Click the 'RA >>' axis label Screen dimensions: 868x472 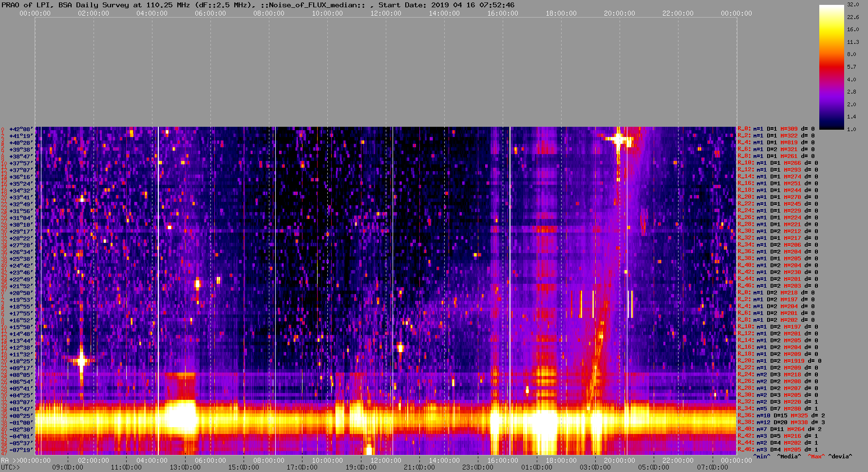tap(9, 461)
